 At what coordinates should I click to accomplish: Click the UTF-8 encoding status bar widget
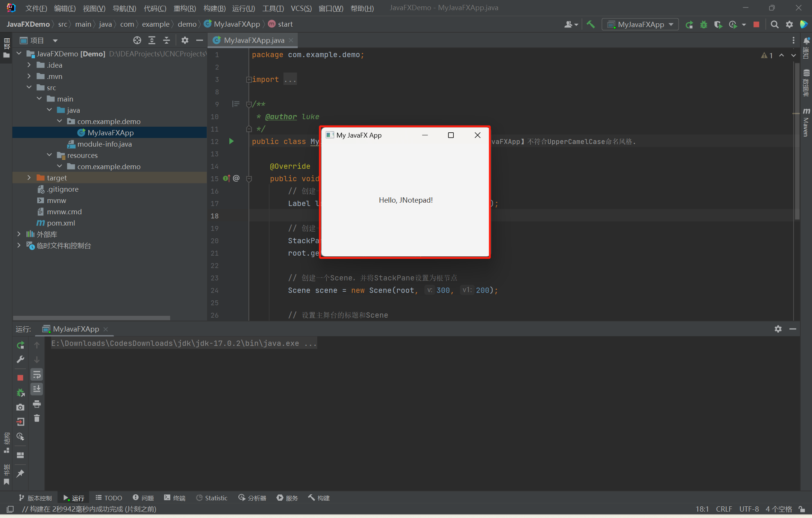(749, 509)
